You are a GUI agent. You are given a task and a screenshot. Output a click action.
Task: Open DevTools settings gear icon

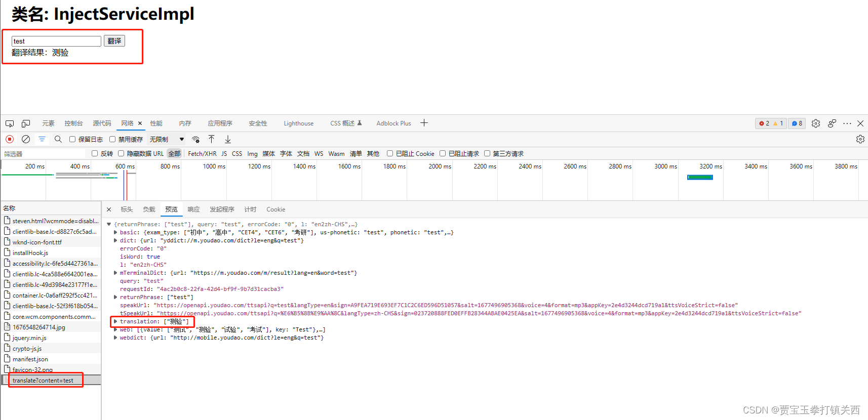[x=815, y=123]
